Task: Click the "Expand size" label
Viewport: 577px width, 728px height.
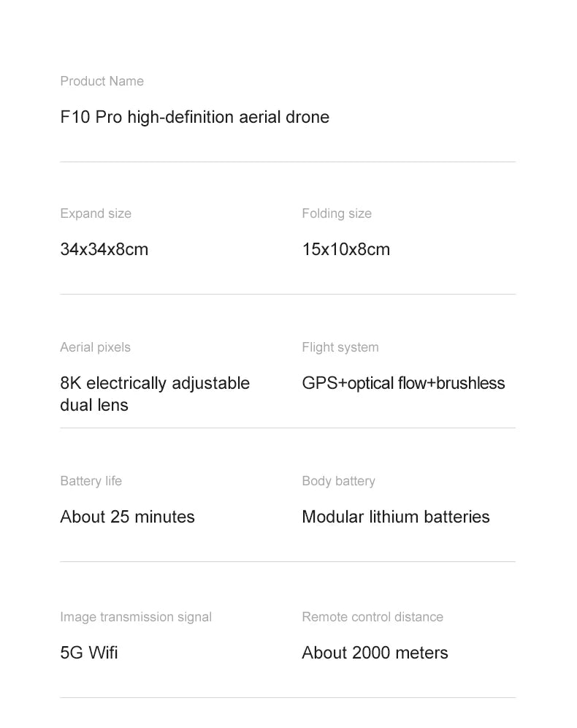Action: [96, 213]
